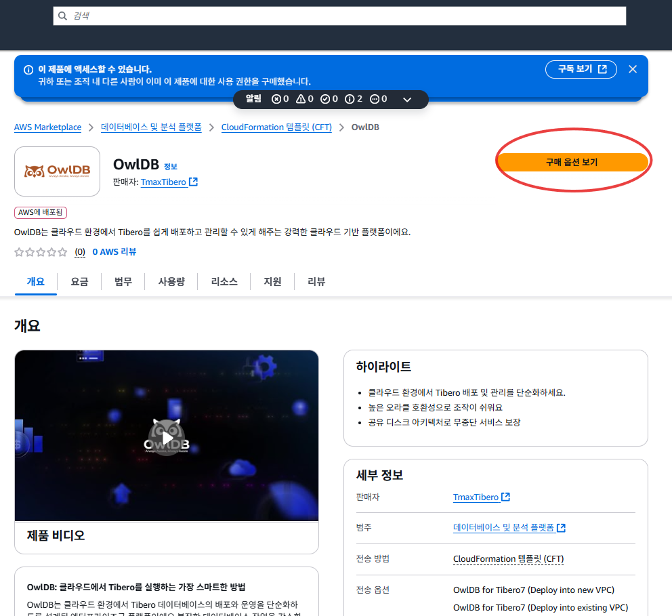Open the 0 AWS 리뷰 link

pyautogui.click(x=114, y=252)
